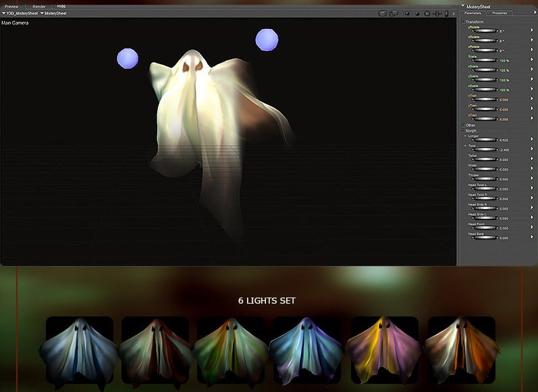This screenshot has width=538, height=392.
Task: Switch to the Preview tab
Action: (11, 7)
